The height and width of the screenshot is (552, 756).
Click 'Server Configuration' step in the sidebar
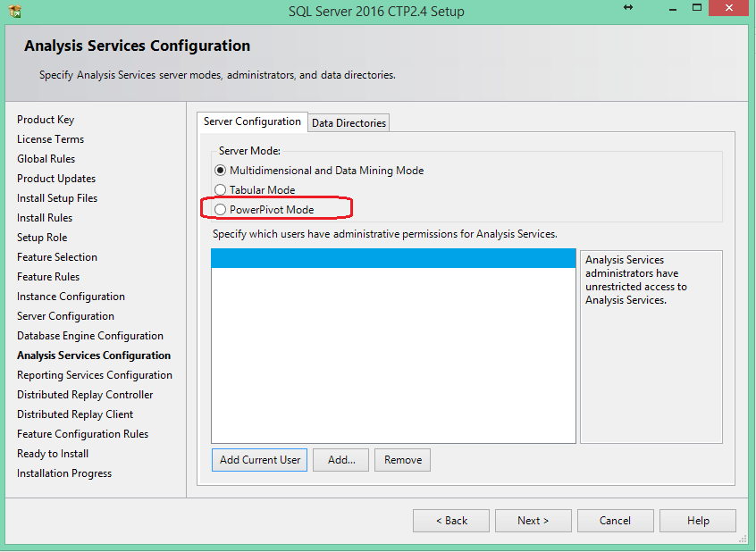tap(65, 316)
